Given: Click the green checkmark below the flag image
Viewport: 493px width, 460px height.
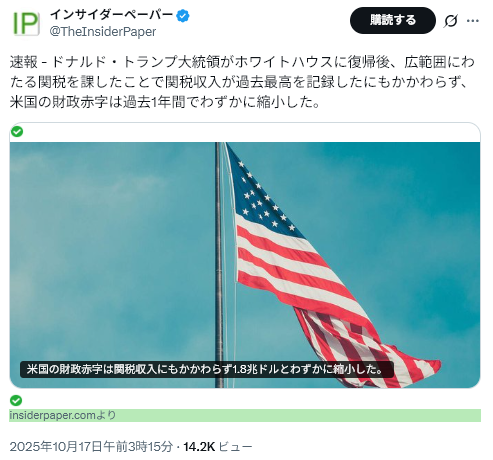Looking at the screenshot, I should pyautogui.click(x=16, y=400).
